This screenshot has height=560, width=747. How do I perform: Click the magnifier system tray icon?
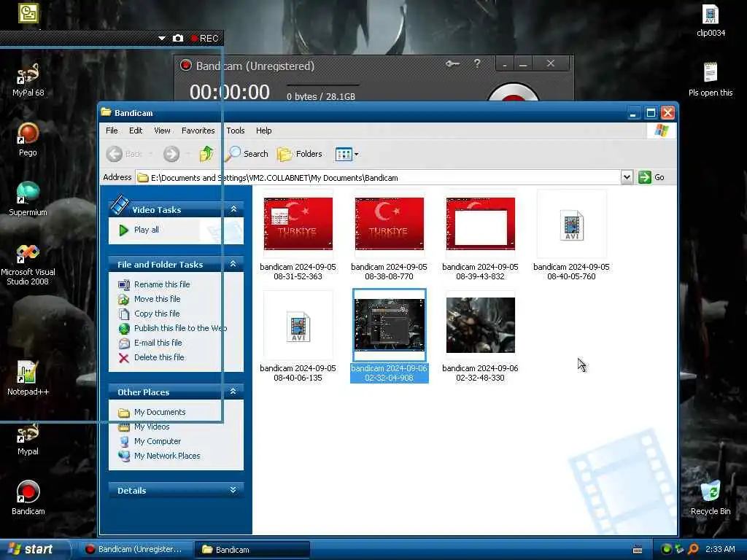tap(693, 549)
